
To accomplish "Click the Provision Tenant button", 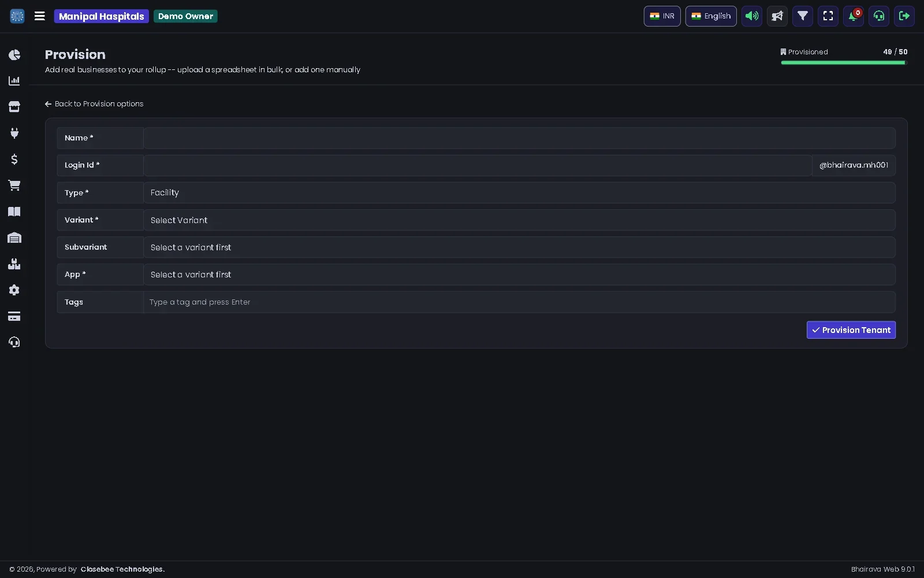I will [x=851, y=330].
